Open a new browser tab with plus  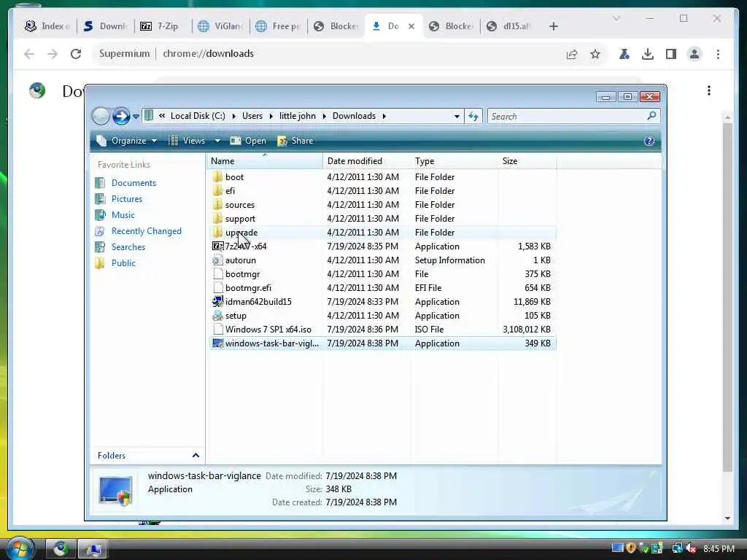(553, 26)
